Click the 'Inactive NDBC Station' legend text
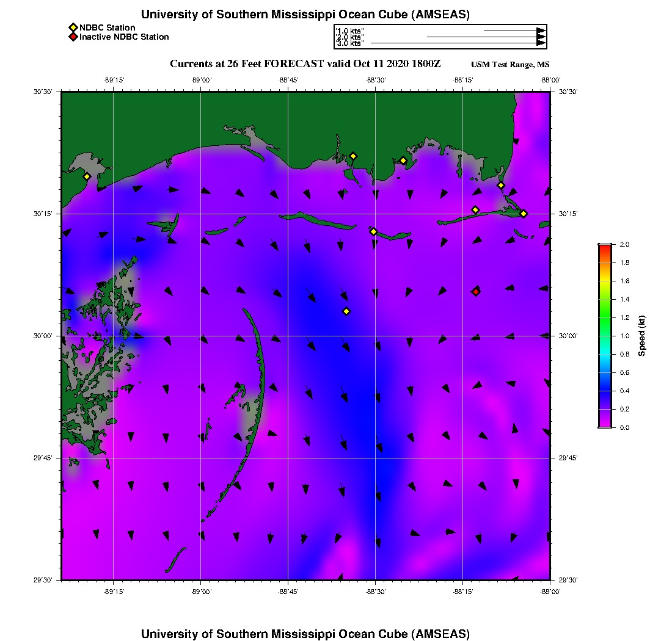672x641 pixels. (x=124, y=37)
